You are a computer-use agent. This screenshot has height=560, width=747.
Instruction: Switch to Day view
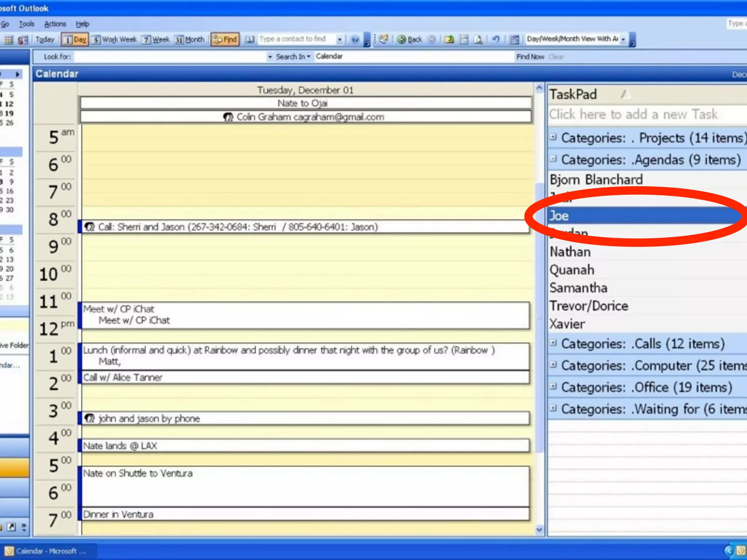pyautogui.click(x=75, y=39)
